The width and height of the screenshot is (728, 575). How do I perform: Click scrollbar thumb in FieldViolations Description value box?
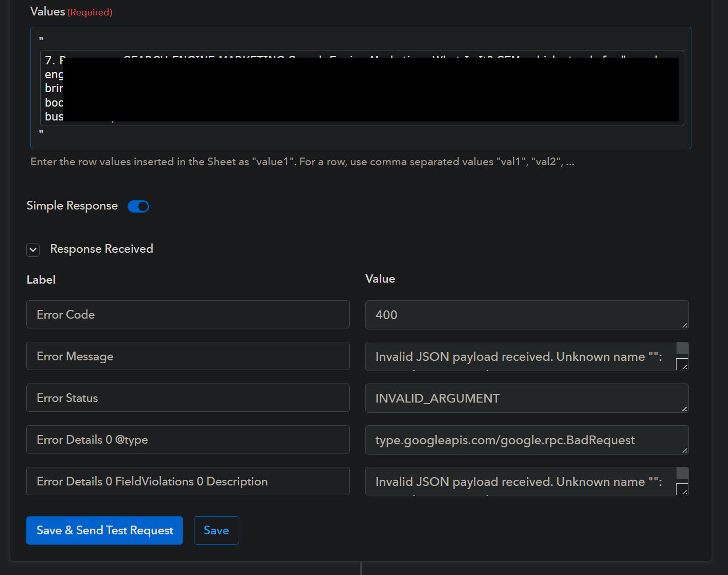pyautogui.click(x=682, y=474)
